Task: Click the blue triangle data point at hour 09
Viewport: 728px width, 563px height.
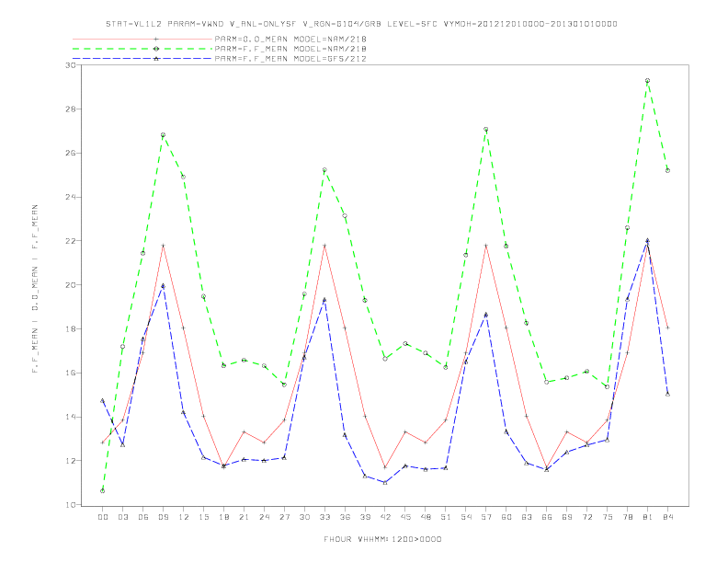Action: click(x=163, y=286)
